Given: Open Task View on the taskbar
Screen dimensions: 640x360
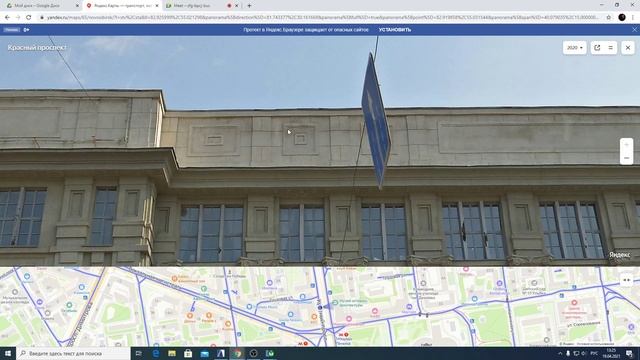Looking at the screenshot, I should tap(139, 353).
